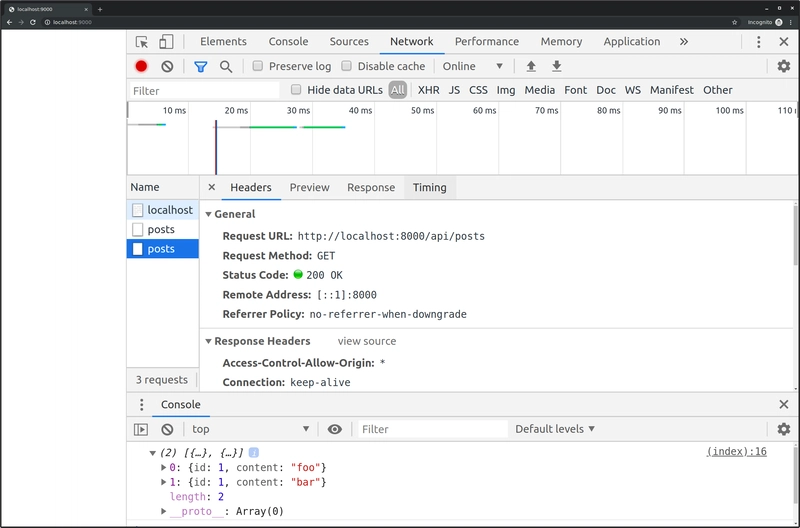Screen dimensions: 800x528
Task: Open Console settings gear icon
Action: tap(784, 429)
